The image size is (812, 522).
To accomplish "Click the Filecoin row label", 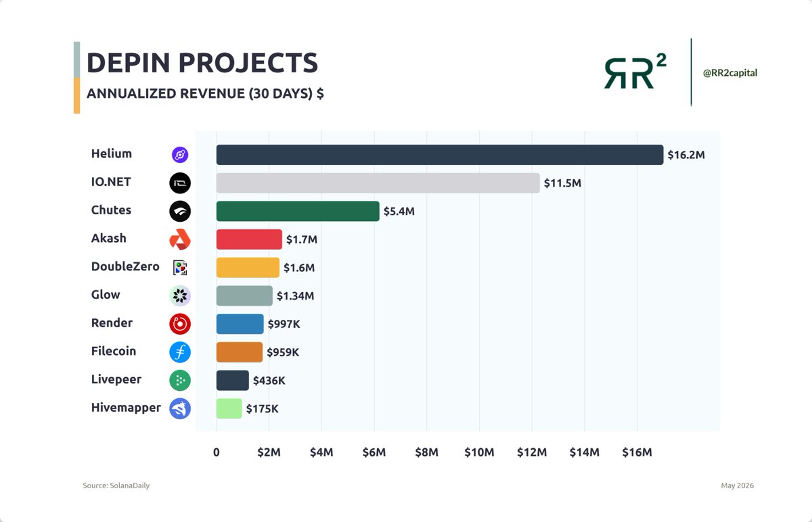I will pos(114,351).
